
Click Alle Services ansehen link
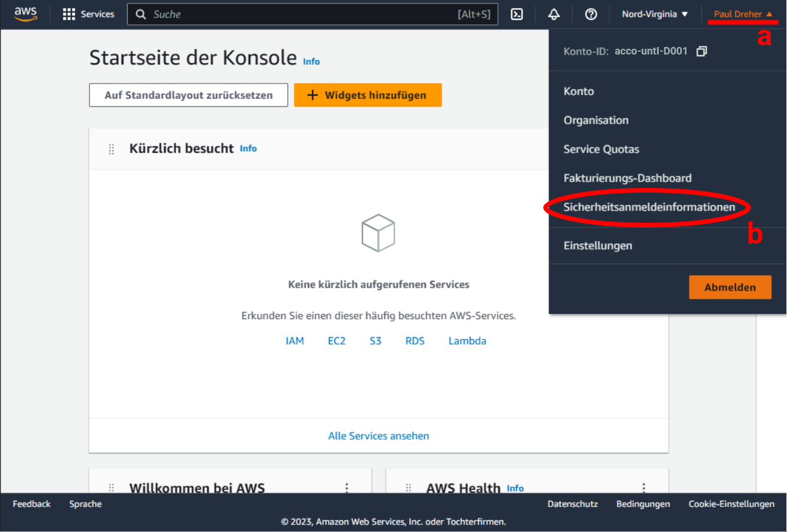pos(378,436)
